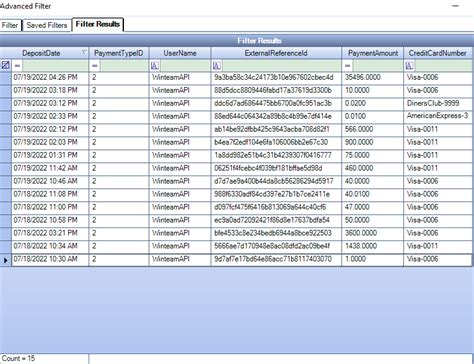Select cell 07/18/2022 10:34 AM
The width and height of the screenshot is (474, 364).
[50, 246]
